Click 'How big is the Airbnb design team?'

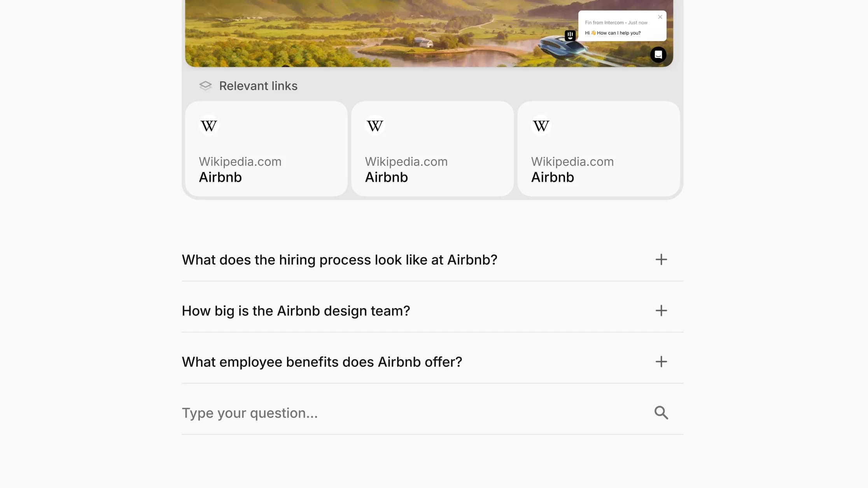(296, 311)
